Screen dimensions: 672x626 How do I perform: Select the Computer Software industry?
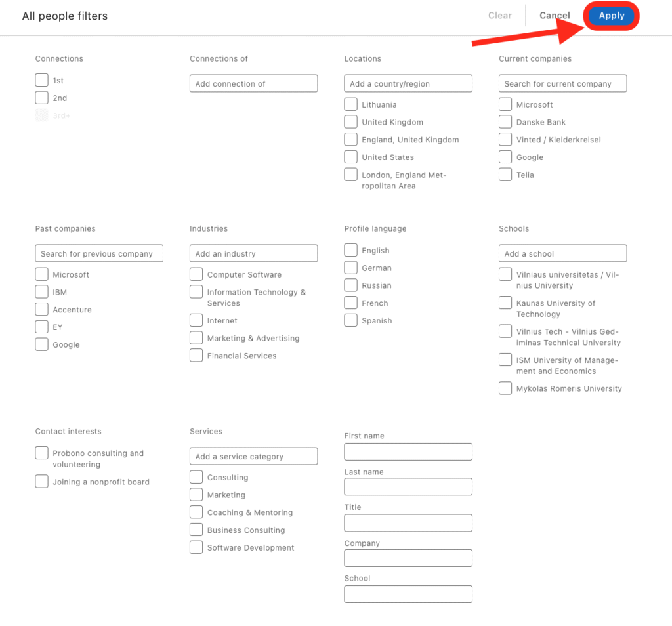[x=196, y=274]
